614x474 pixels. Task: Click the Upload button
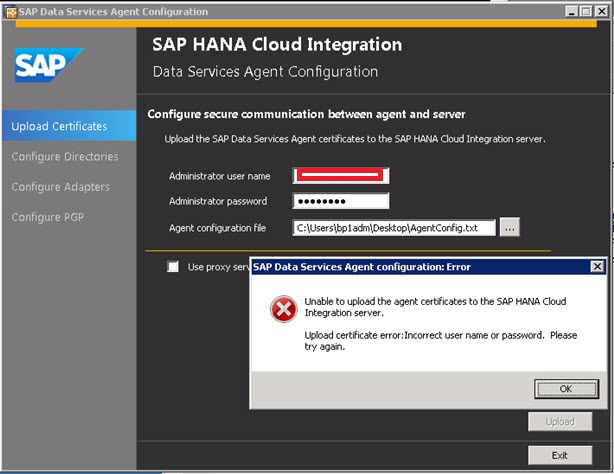coord(560,422)
